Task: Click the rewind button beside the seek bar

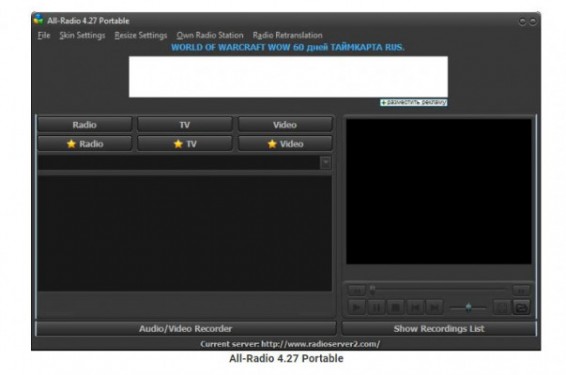Action: point(357,290)
